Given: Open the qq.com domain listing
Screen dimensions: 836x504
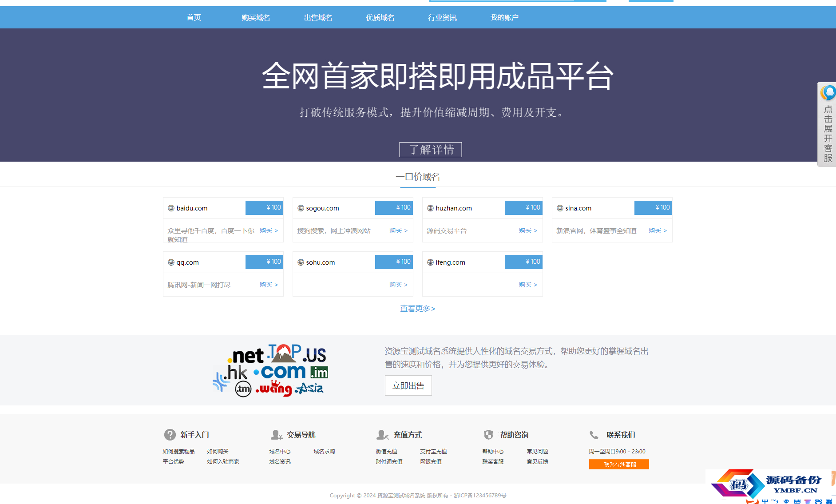Looking at the screenshot, I should [187, 262].
